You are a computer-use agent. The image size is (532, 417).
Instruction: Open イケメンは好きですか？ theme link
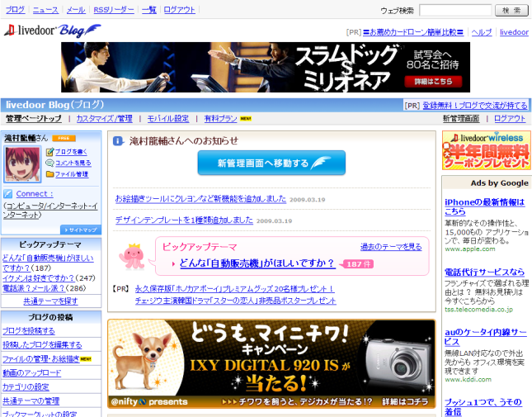click(x=39, y=278)
